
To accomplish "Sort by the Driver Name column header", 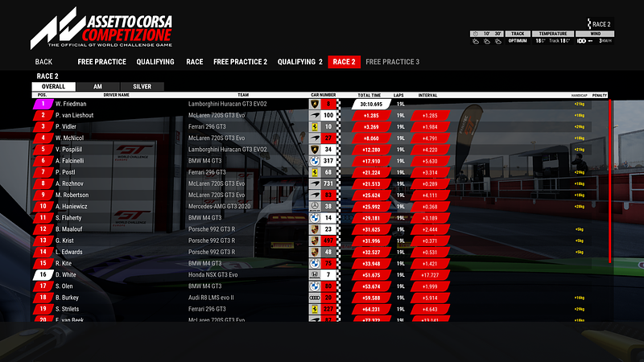I will (x=116, y=95).
